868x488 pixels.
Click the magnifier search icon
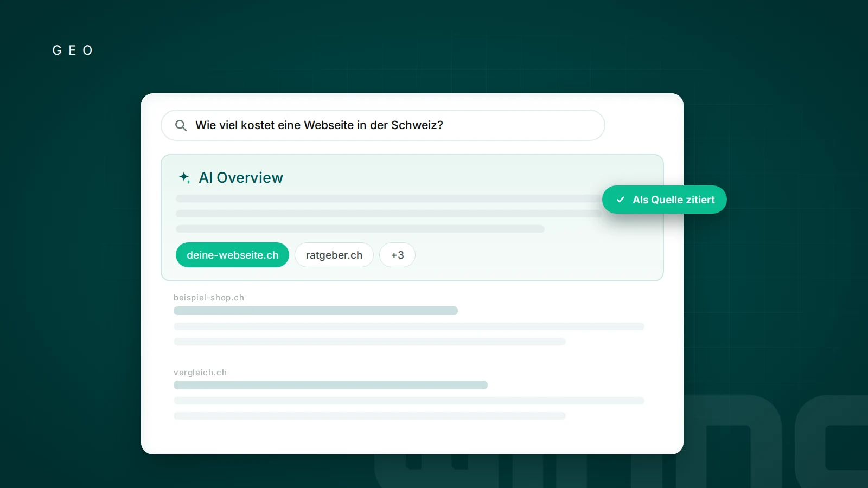pyautogui.click(x=181, y=126)
